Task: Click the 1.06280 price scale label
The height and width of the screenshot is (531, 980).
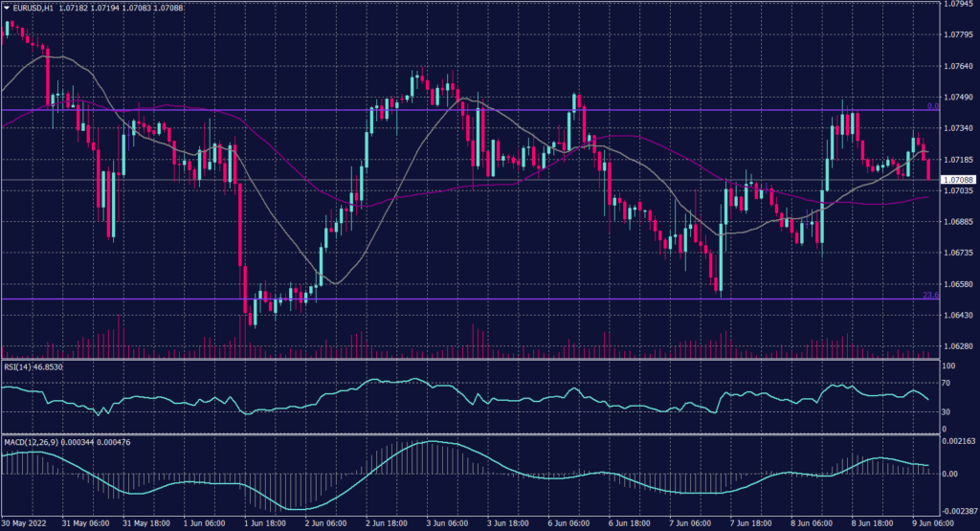Action: [958, 346]
